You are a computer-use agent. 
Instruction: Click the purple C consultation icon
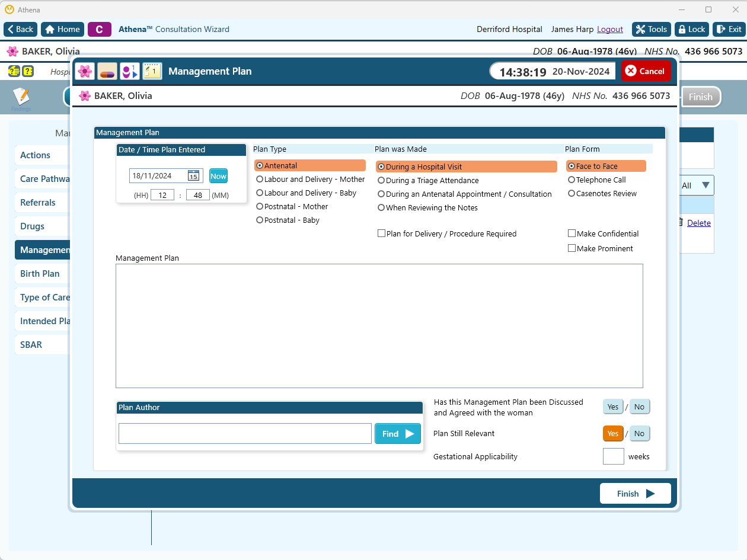(x=100, y=29)
